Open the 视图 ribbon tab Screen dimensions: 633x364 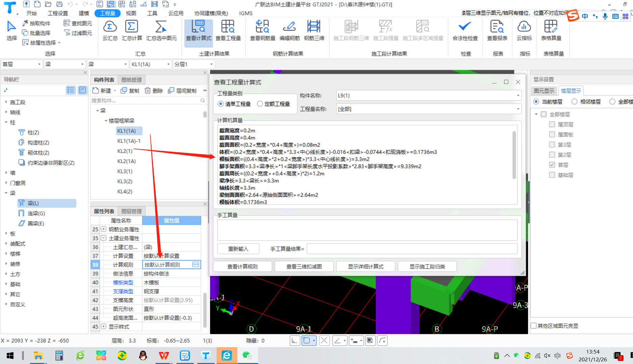(131, 13)
